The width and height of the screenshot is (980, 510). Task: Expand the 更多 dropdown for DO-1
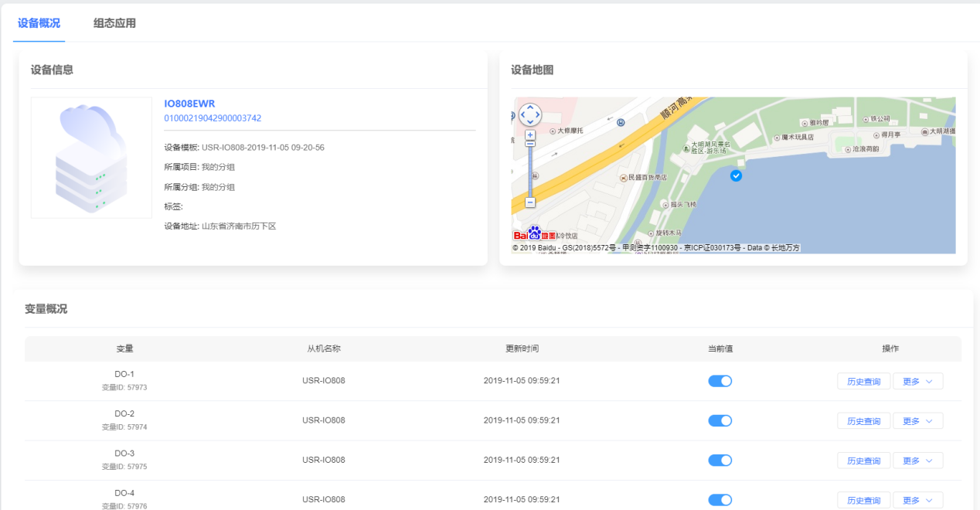(x=918, y=382)
